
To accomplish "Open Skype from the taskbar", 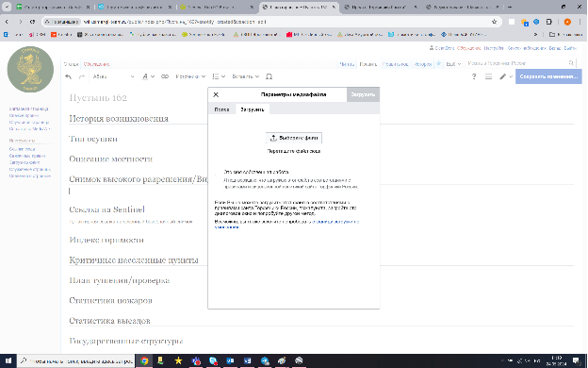I will coord(213,360).
